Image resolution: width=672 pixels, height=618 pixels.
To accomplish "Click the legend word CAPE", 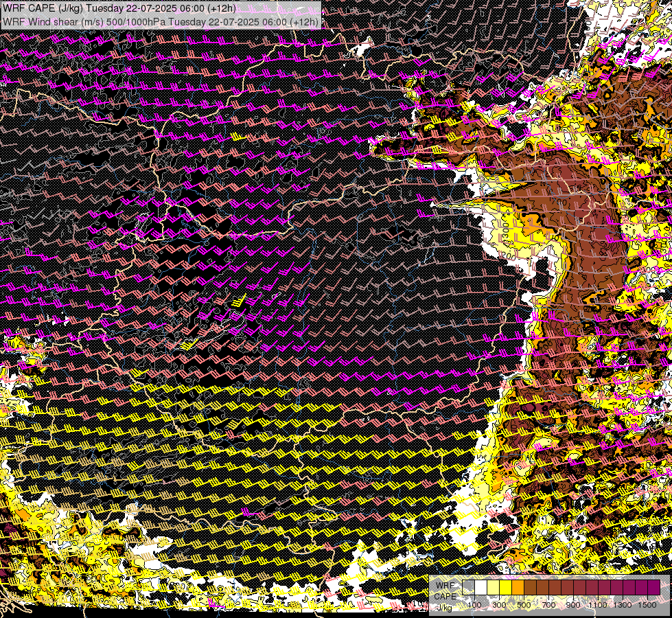I will click(x=445, y=596).
